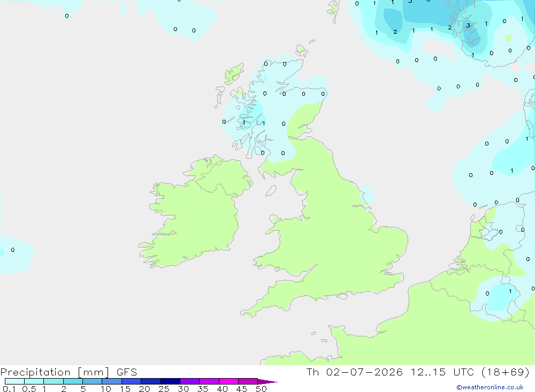
Task: Click the "5" legend scale label
Action: (83, 389)
